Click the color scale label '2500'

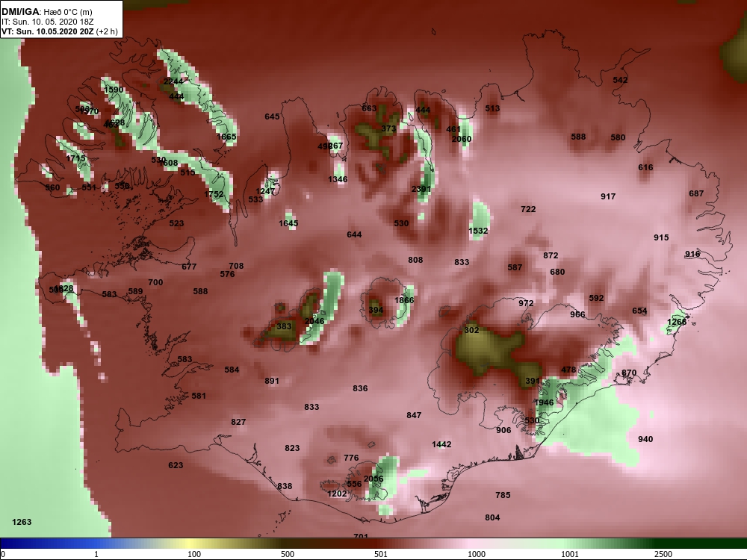pos(663,554)
